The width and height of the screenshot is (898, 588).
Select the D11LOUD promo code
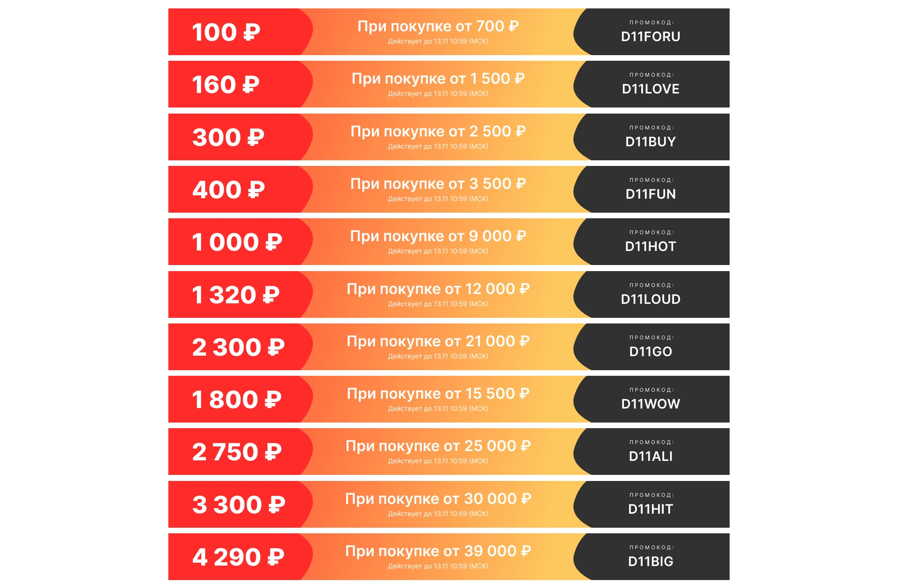coord(651,299)
